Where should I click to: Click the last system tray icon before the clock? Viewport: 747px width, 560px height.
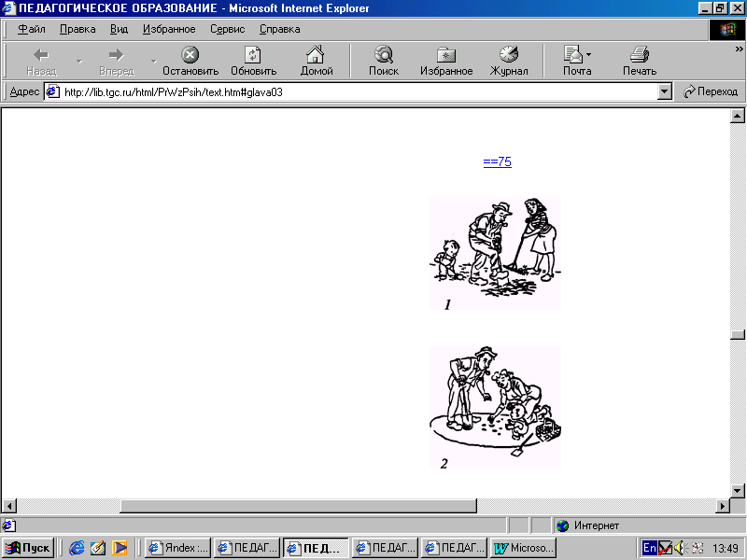click(698, 548)
